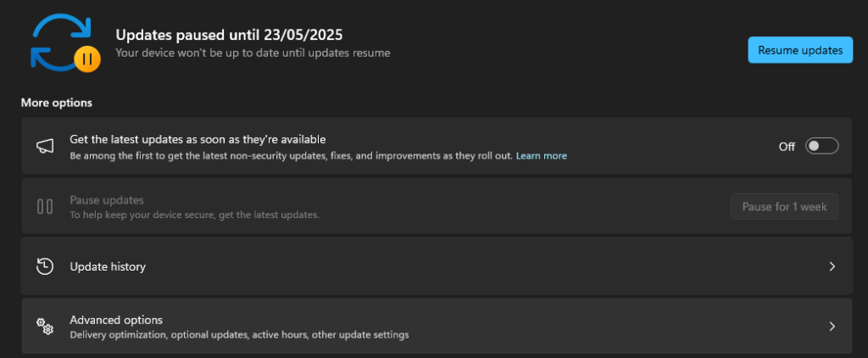Open the Learn more link

pos(542,156)
